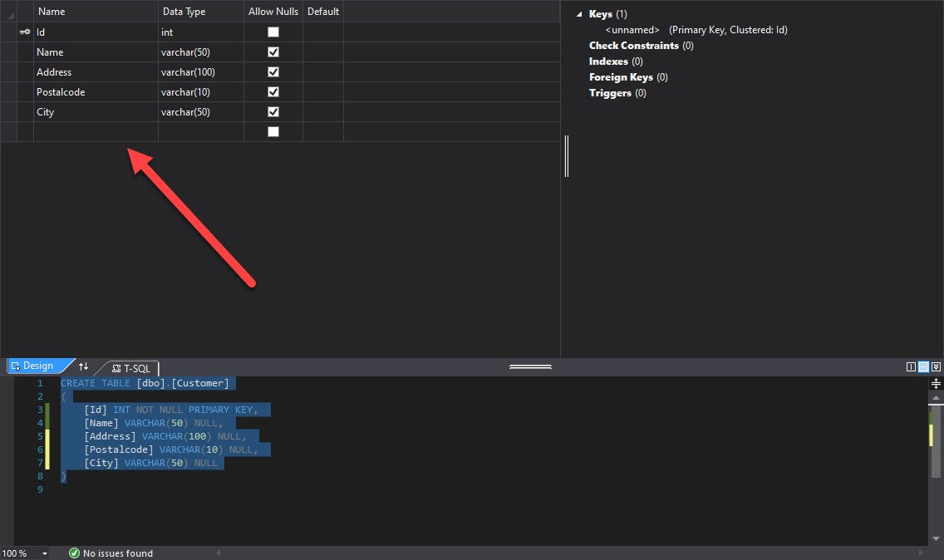Open the Data Type dropdown for the City row
944x560 pixels.
tap(200, 111)
